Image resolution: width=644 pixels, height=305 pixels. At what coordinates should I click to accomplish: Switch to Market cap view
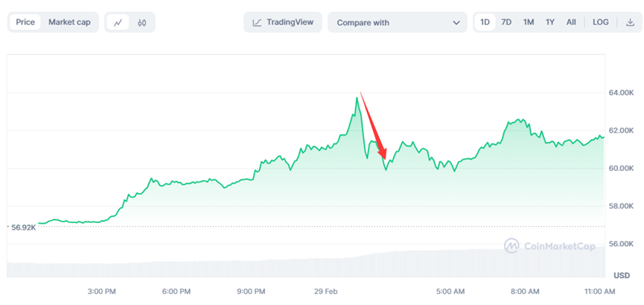coord(69,22)
